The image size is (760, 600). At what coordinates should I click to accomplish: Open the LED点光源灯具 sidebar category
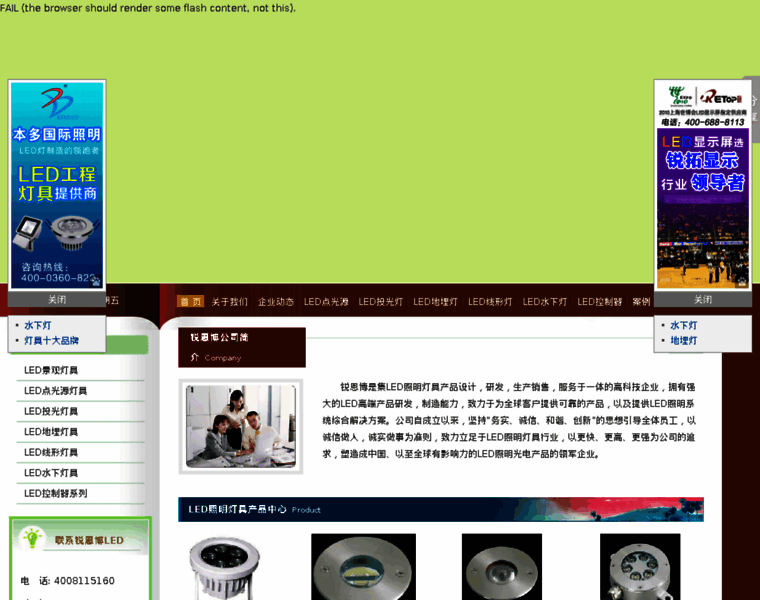[x=55, y=391]
